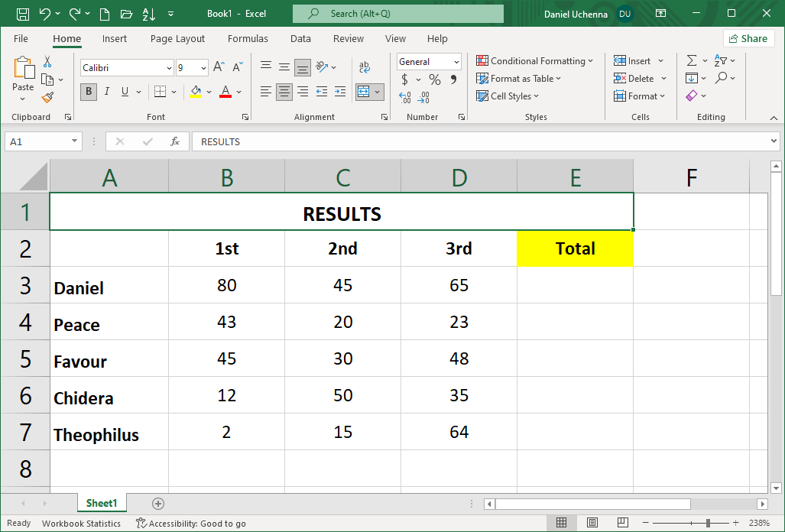Toggle Wrap Text for selected cells
Screen dimensions: 785x532
[x=364, y=66]
